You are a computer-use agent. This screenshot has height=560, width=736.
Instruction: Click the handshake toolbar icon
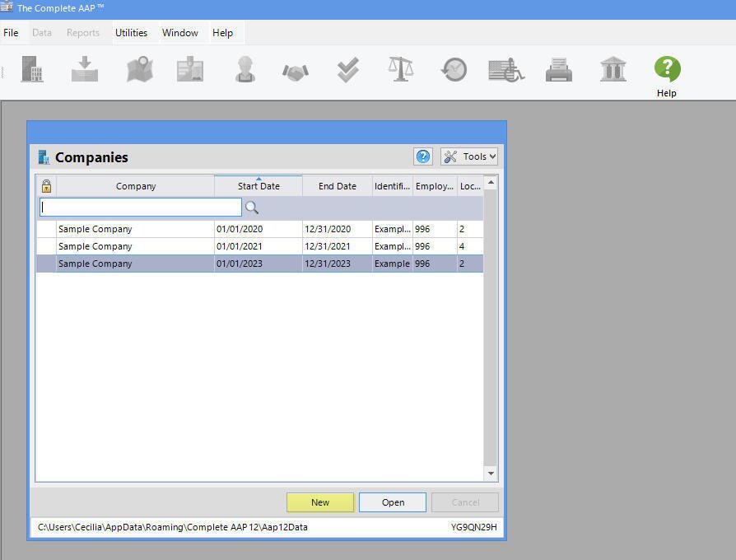tap(296, 72)
